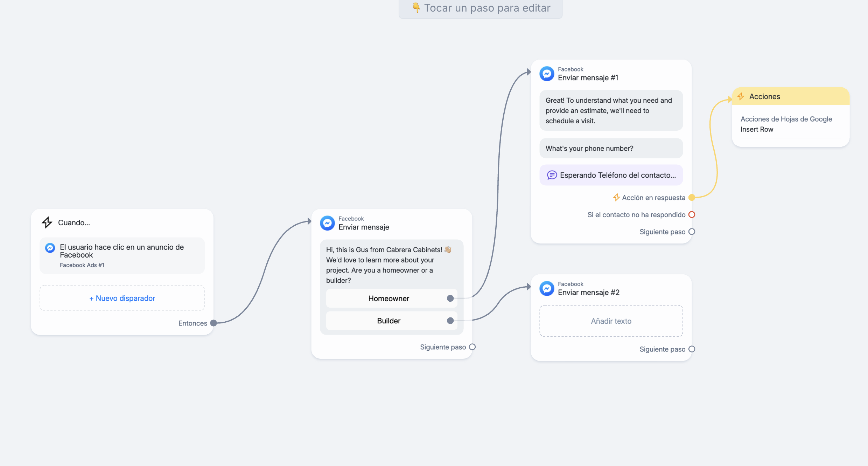Click the yellow Acción en respuesta connector dot

692,198
